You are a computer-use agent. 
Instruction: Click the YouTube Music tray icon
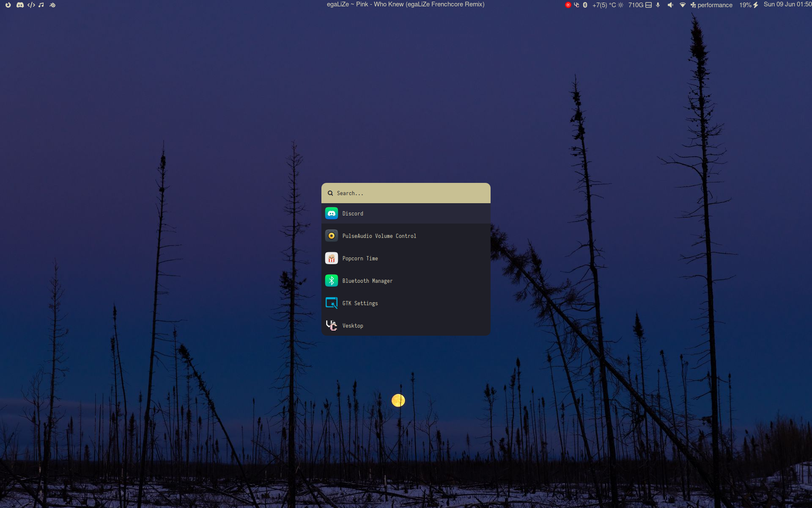click(x=568, y=5)
